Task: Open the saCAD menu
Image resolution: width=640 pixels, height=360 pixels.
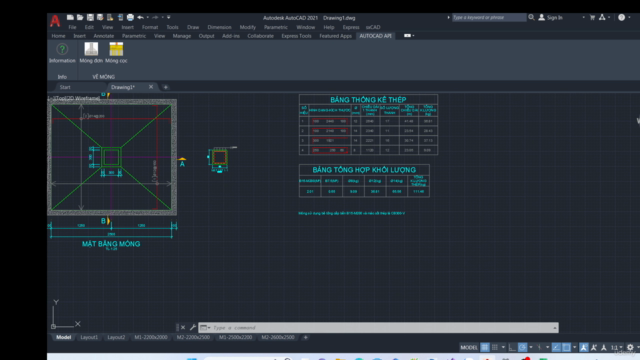Action: pos(373,27)
